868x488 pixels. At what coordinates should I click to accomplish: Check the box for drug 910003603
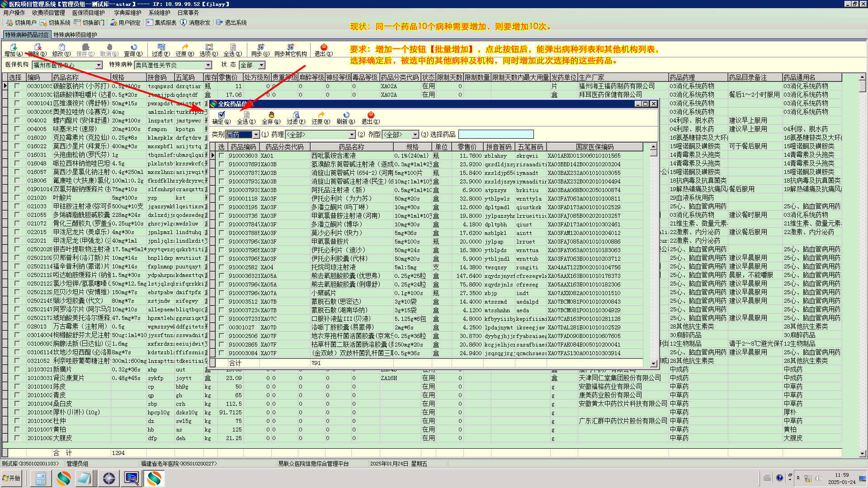[222, 156]
